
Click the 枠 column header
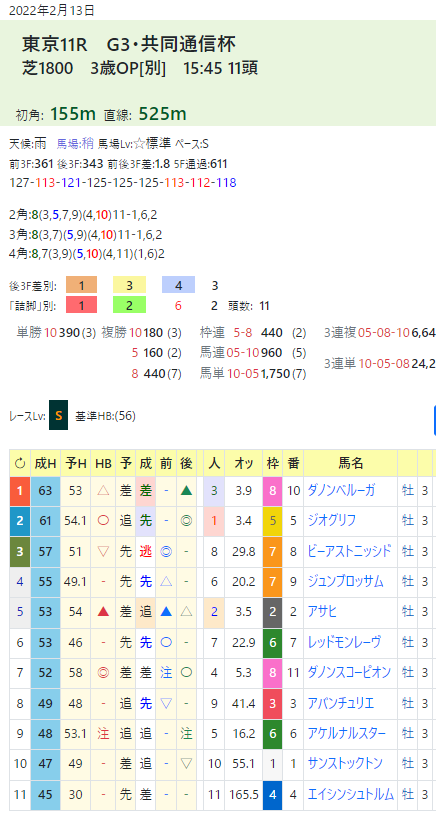pos(272,463)
